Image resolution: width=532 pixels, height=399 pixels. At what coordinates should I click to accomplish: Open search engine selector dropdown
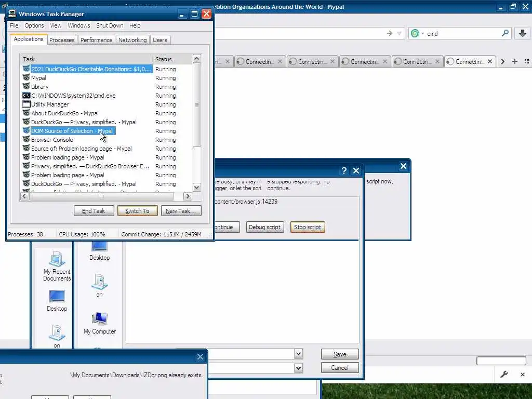(417, 33)
